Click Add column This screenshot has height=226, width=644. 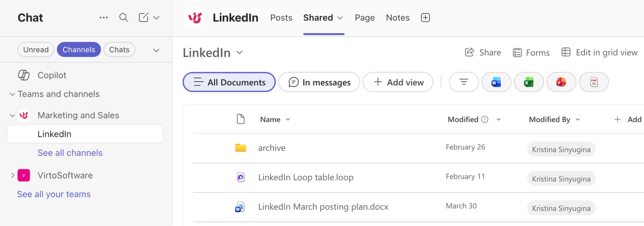(628, 119)
